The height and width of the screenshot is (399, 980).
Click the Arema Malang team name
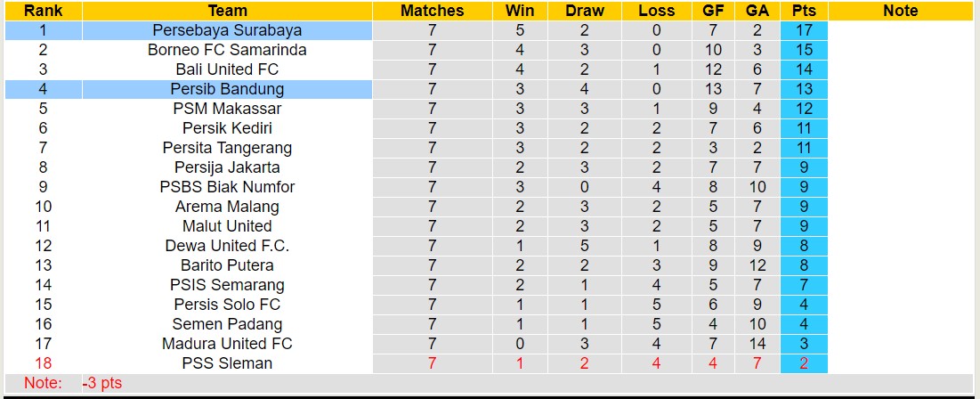point(227,207)
